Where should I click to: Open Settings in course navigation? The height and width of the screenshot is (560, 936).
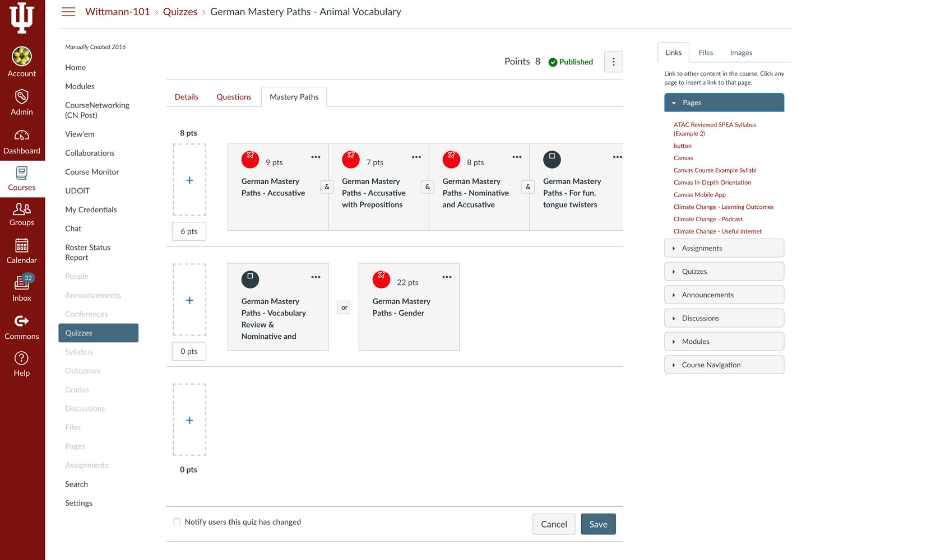coord(78,503)
